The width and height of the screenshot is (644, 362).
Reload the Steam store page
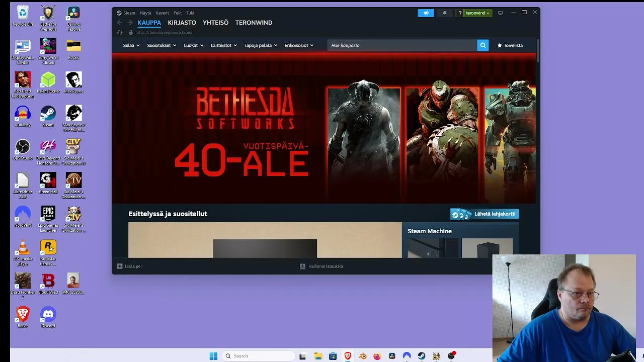click(x=120, y=33)
